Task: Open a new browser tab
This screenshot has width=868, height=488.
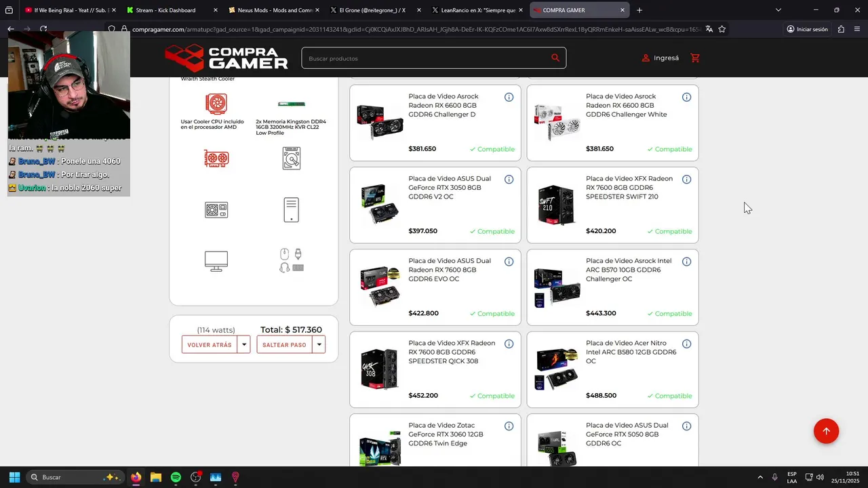Action: [639, 10]
